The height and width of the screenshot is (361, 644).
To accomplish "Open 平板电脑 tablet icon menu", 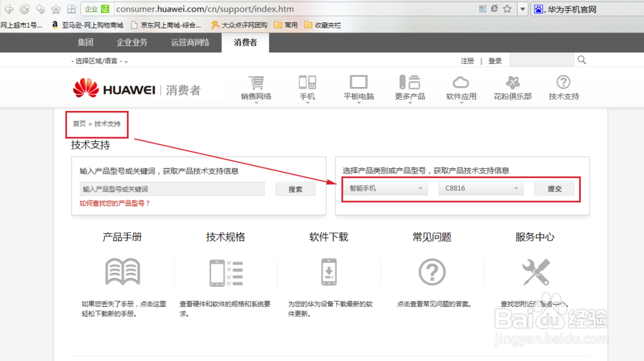I will (x=359, y=88).
